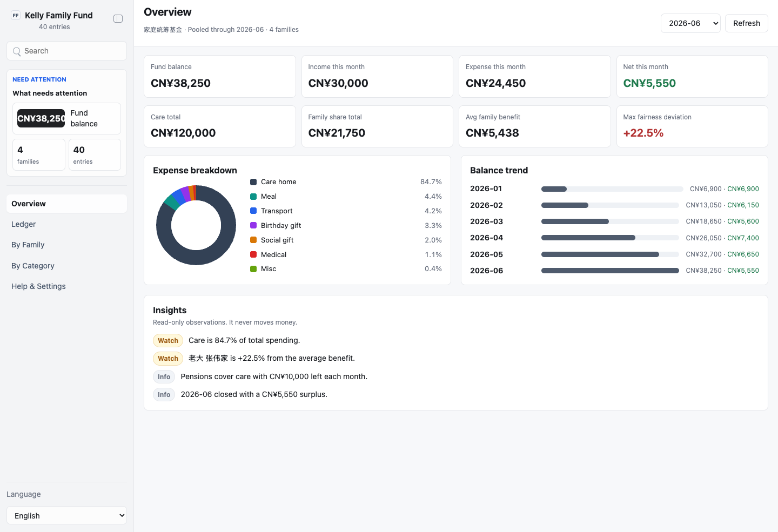Click the 2026-02 balance trend bar
778x532 pixels.
(x=610, y=205)
